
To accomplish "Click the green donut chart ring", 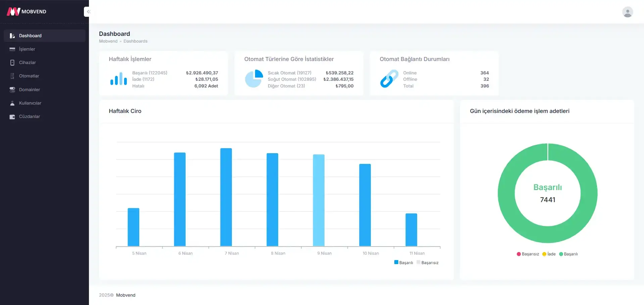I will [506, 193].
